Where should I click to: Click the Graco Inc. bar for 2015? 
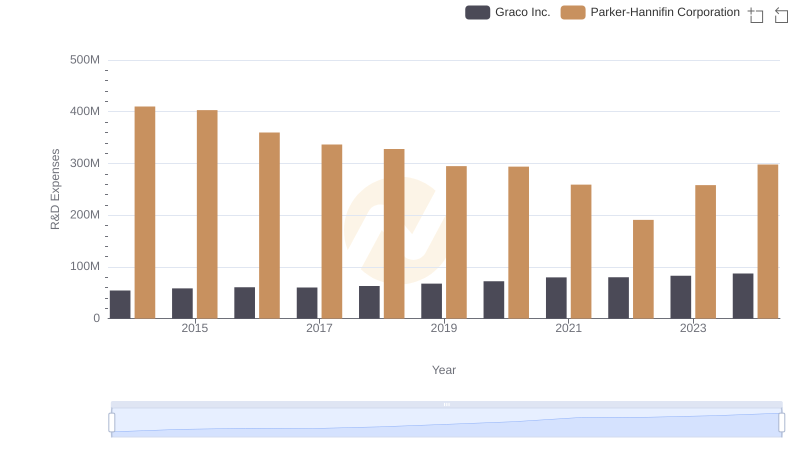pyautogui.click(x=182, y=303)
